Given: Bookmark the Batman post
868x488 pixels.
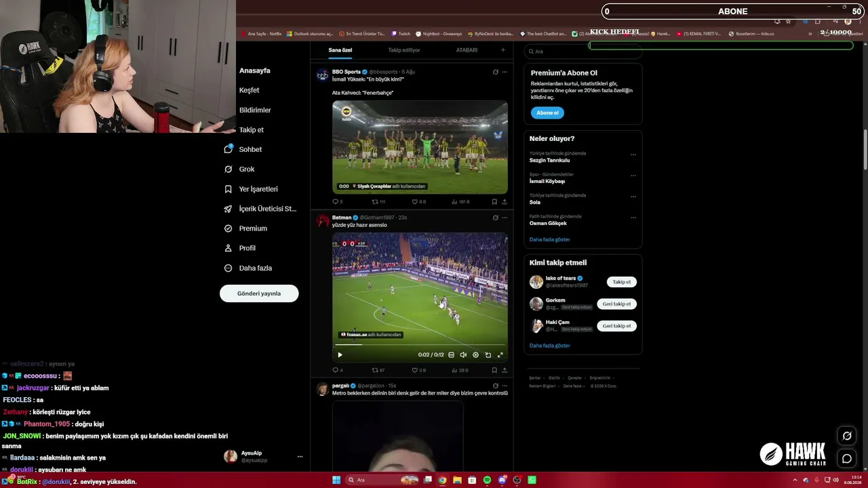Looking at the screenshot, I should pyautogui.click(x=494, y=370).
